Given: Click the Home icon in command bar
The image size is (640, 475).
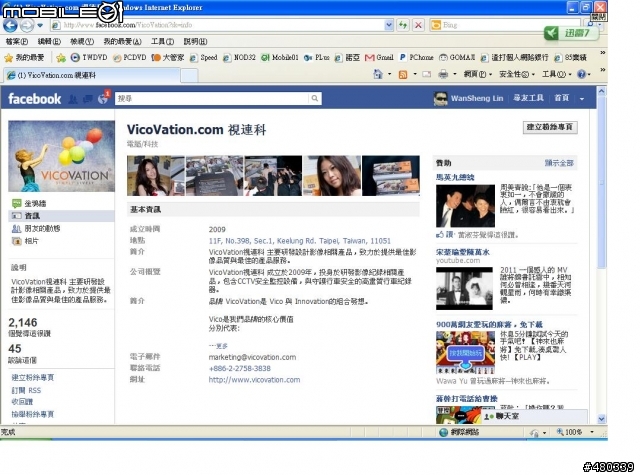Looking at the screenshot, I should (378, 74).
